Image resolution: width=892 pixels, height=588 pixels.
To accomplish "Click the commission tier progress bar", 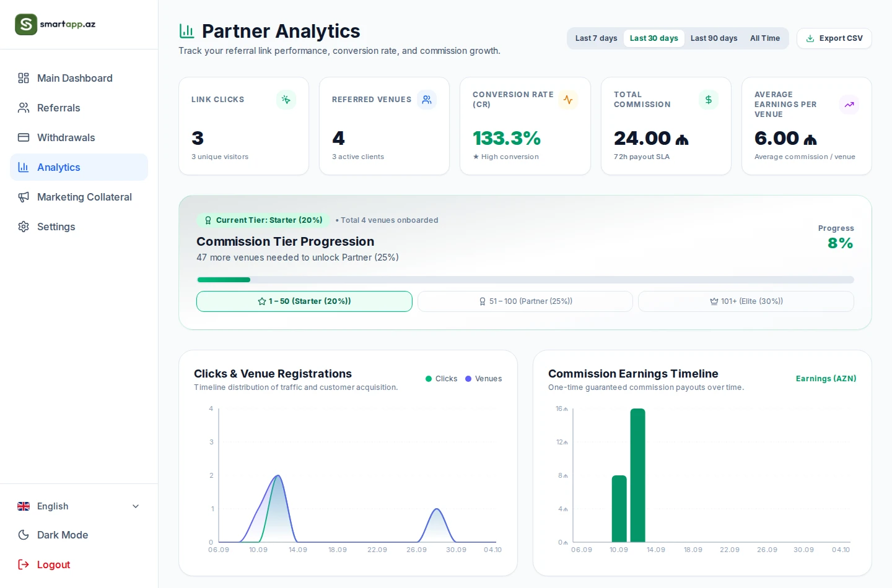I will point(525,280).
